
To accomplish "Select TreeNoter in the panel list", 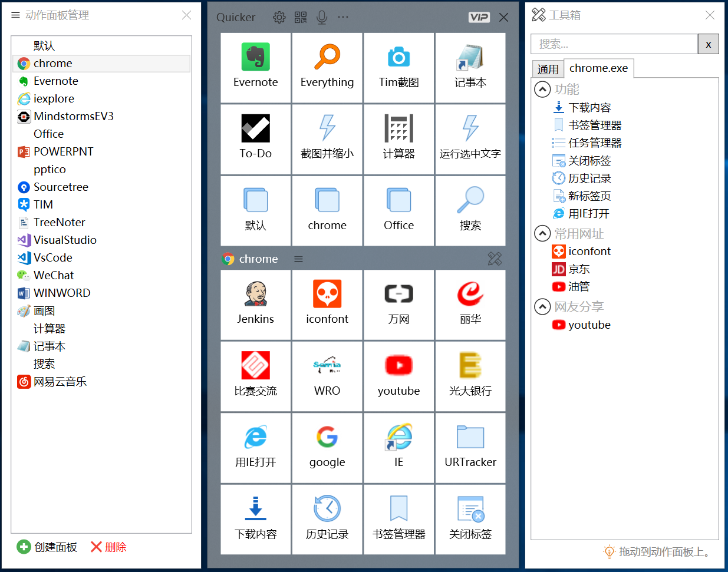I will coord(101,223).
